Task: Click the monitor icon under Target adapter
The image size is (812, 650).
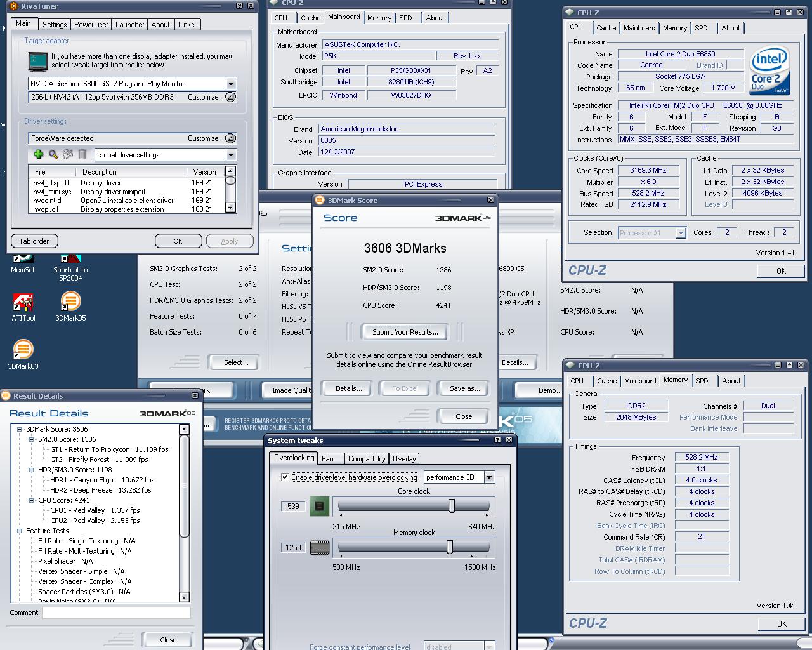Action: (38, 61)
